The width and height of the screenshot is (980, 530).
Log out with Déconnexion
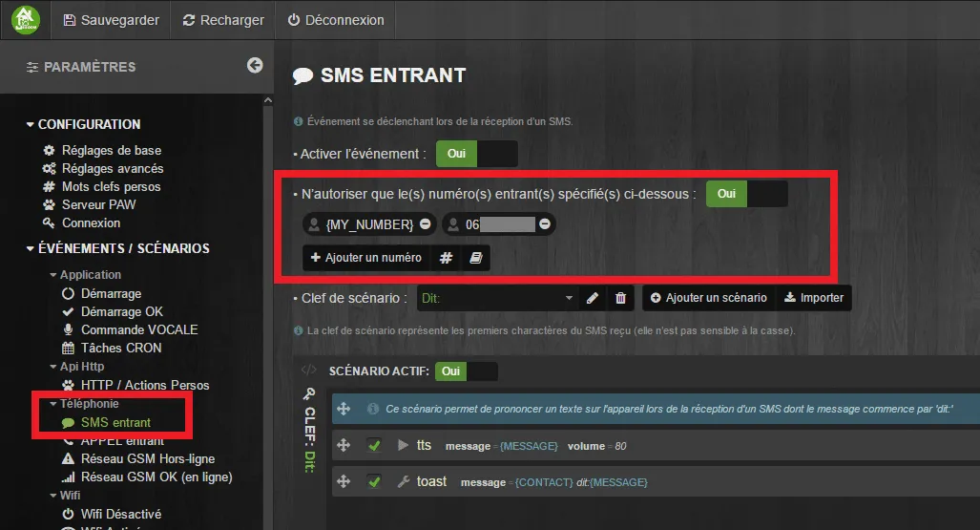point(336,20)
